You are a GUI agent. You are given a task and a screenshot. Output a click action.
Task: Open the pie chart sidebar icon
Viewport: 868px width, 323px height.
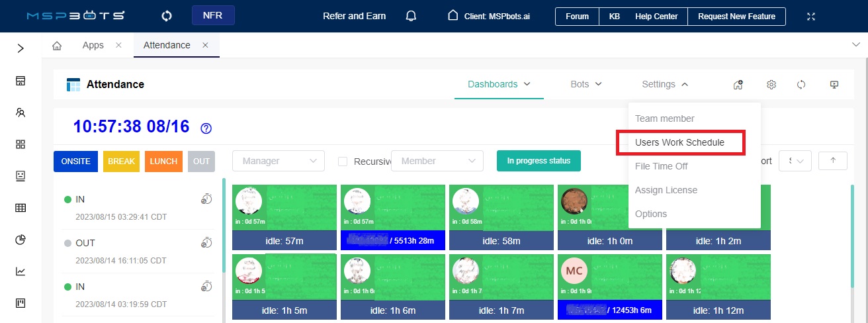21,240
